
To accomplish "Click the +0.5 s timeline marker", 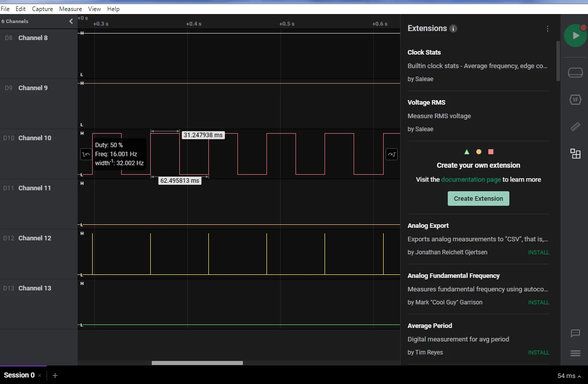I will coord(287,24).
